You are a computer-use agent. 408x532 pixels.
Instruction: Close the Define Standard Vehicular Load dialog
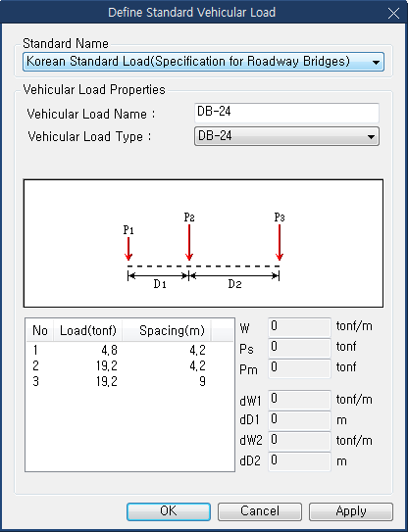[x=393, y=14]
